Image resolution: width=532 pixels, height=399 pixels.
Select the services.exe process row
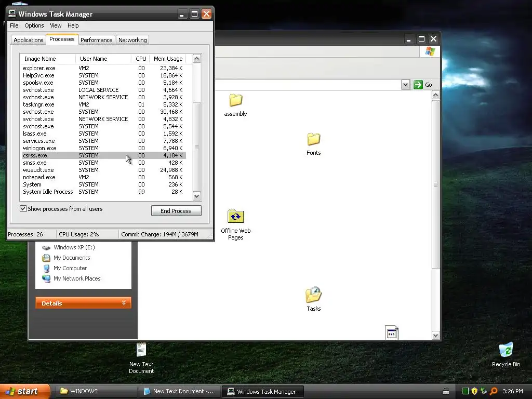click(x=103, y=141)
